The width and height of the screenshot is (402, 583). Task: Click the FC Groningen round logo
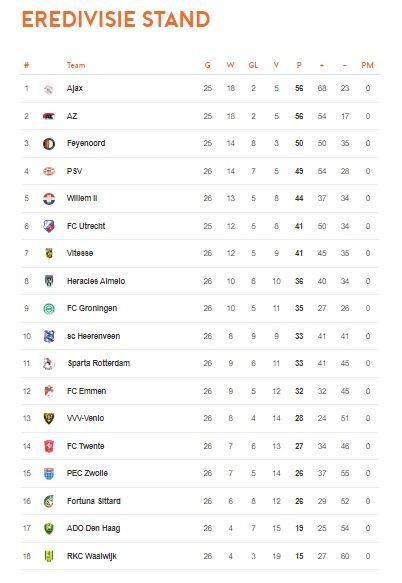click(x=49, y=308)
